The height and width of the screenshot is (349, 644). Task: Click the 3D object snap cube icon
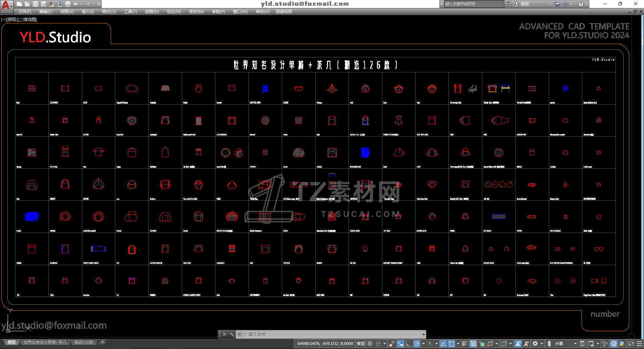(490, 344)
